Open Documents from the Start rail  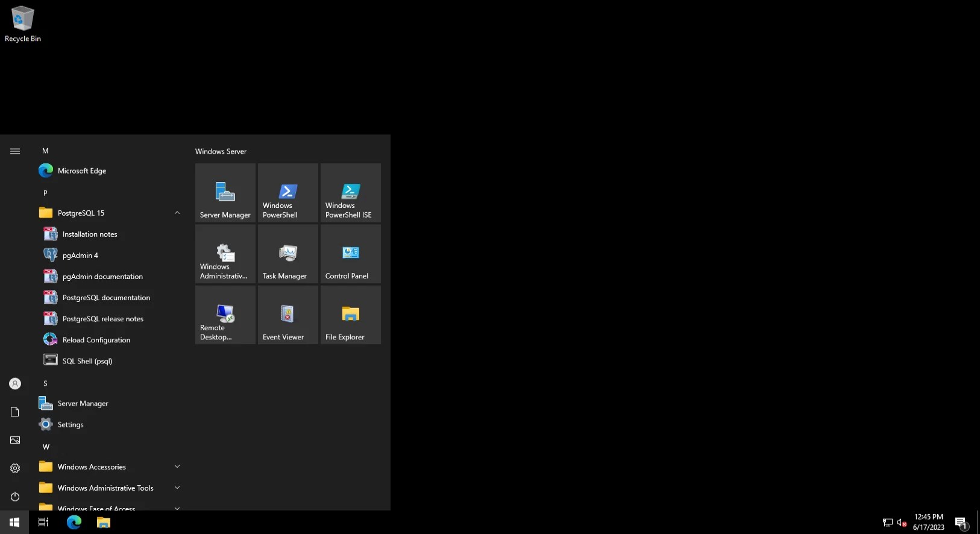(15, 412)
